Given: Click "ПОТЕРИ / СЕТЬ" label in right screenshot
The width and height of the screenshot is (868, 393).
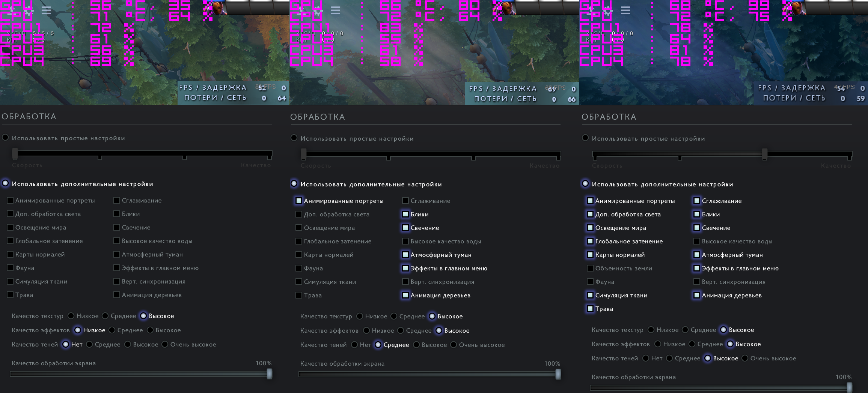Looking at the screenshot, I should point(794,98).
